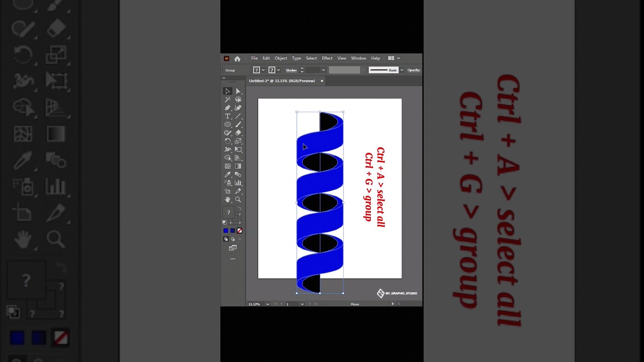Select the Line Segment tool
This screenshot has width=644, height=362.
coord(238,116)
